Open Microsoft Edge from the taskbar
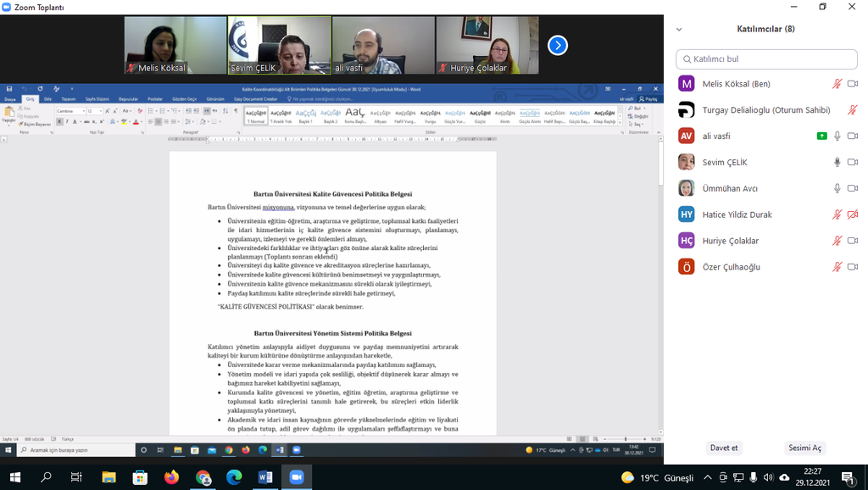Image resolution: width=868 pixels, height=490 pixels. (x=234, y=477)
